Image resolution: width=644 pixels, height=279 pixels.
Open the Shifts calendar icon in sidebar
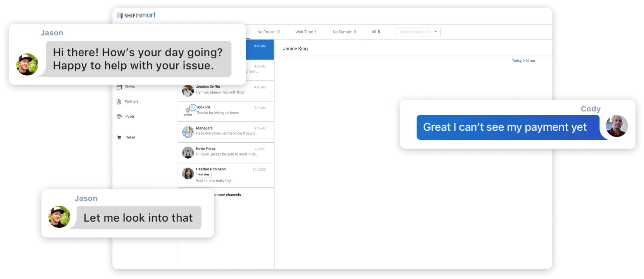(119, 87)
